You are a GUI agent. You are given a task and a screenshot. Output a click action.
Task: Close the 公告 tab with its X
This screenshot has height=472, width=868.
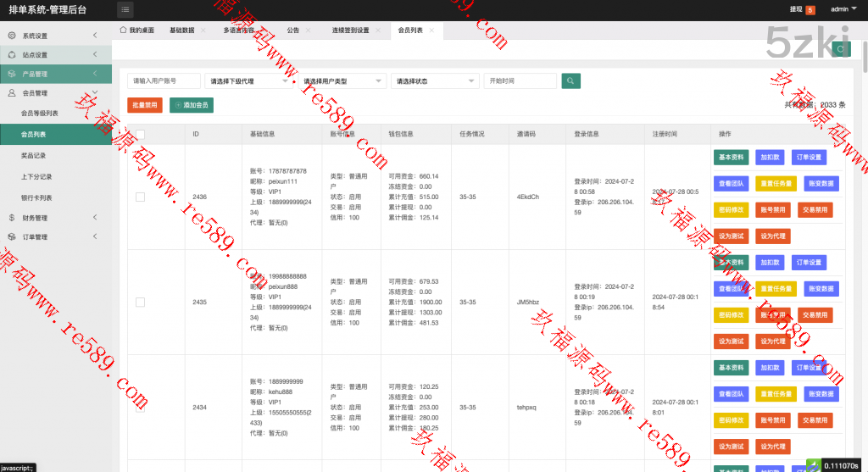(x=308, y=31)
